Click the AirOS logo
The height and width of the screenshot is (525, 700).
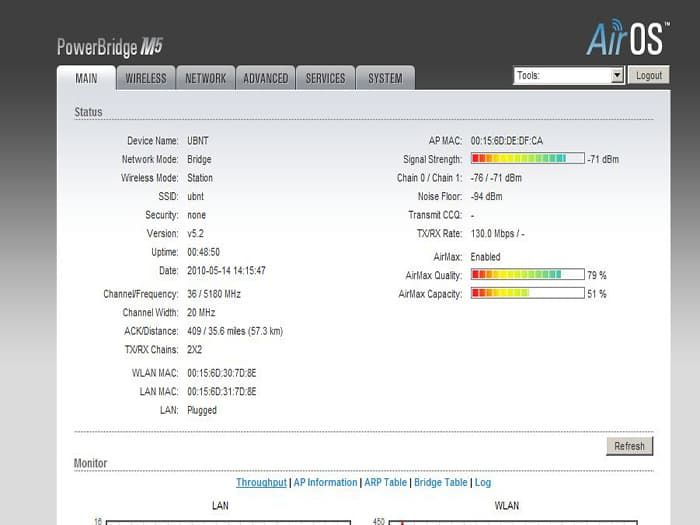627,38
